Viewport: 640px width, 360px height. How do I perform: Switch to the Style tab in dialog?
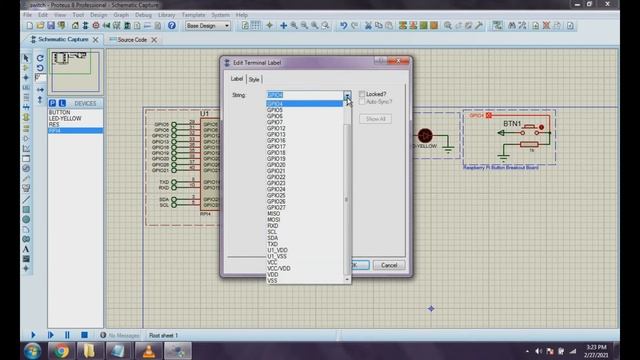[254, 80]
